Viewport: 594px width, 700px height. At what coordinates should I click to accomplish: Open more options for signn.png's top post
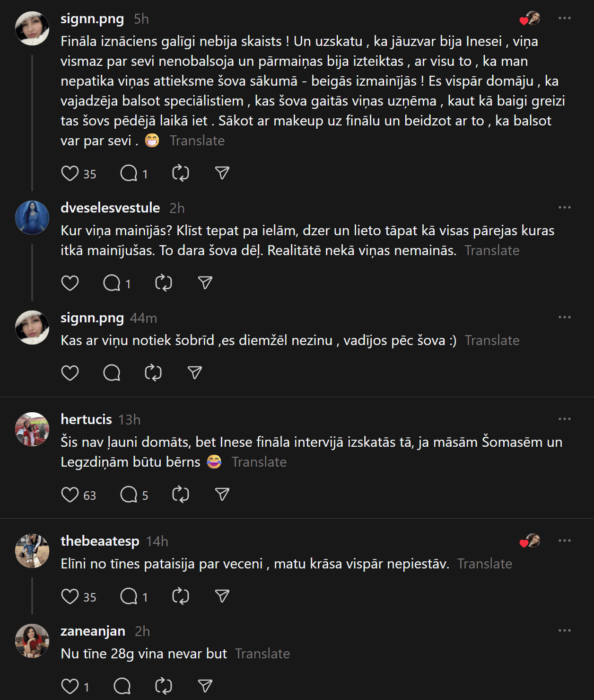[x=564, y=18]
